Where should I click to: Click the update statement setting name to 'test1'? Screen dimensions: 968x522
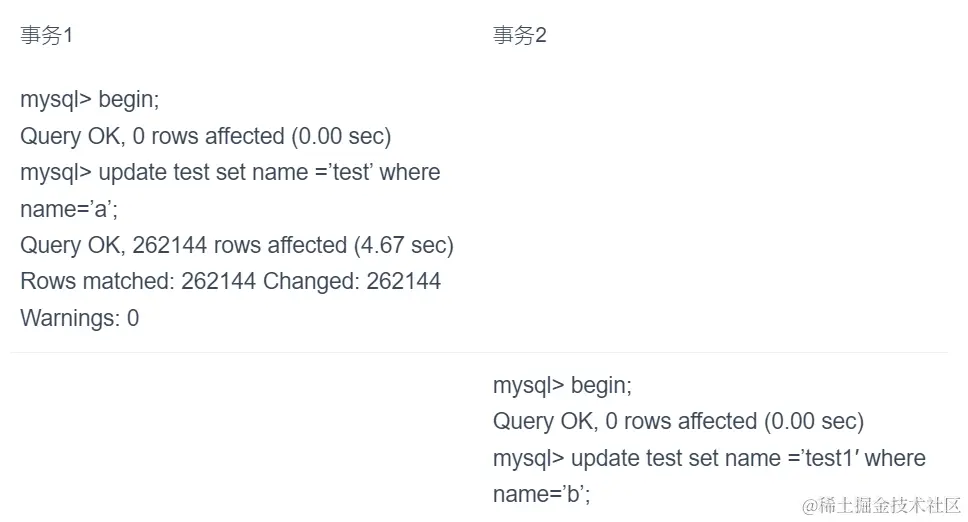tap(709, 458)
